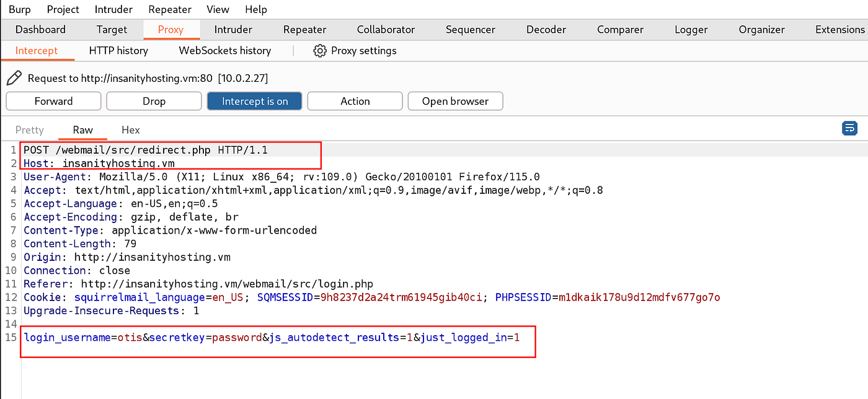The width and height of the screenshot is (868, 399).
Task: Click the pencil edit icon beside Request target
Action: (14, 78)
